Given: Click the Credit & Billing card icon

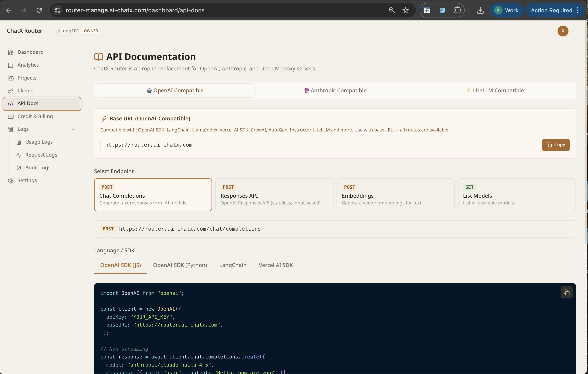Looking at the screenshot, I should pyautogui.click(x=10, y=116).
